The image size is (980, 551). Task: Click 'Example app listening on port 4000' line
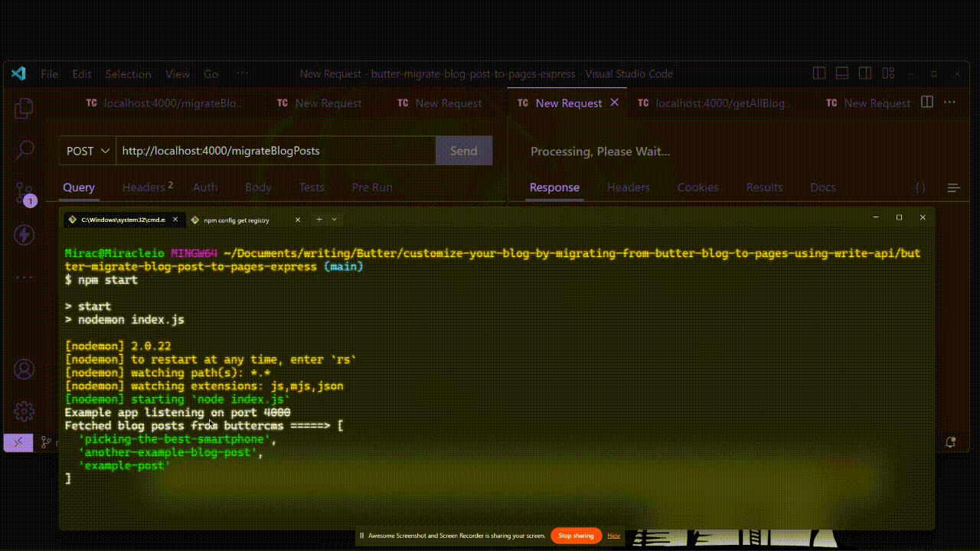click(x=178, y=412)
